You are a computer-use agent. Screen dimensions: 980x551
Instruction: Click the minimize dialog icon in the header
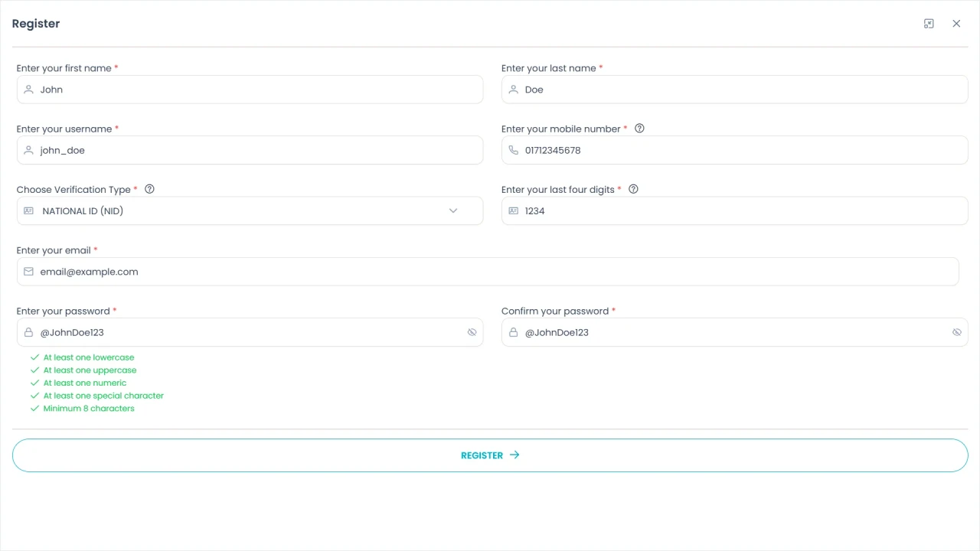[929, 24]
